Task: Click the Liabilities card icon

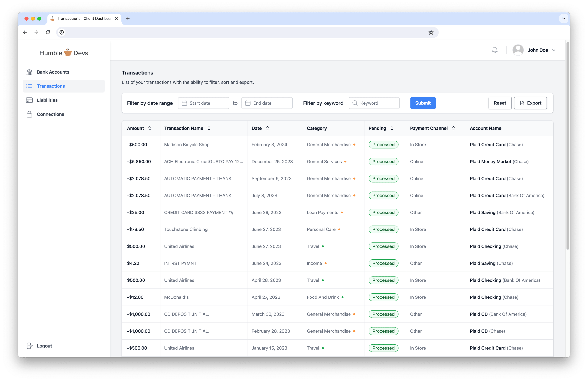Action: 29,100
